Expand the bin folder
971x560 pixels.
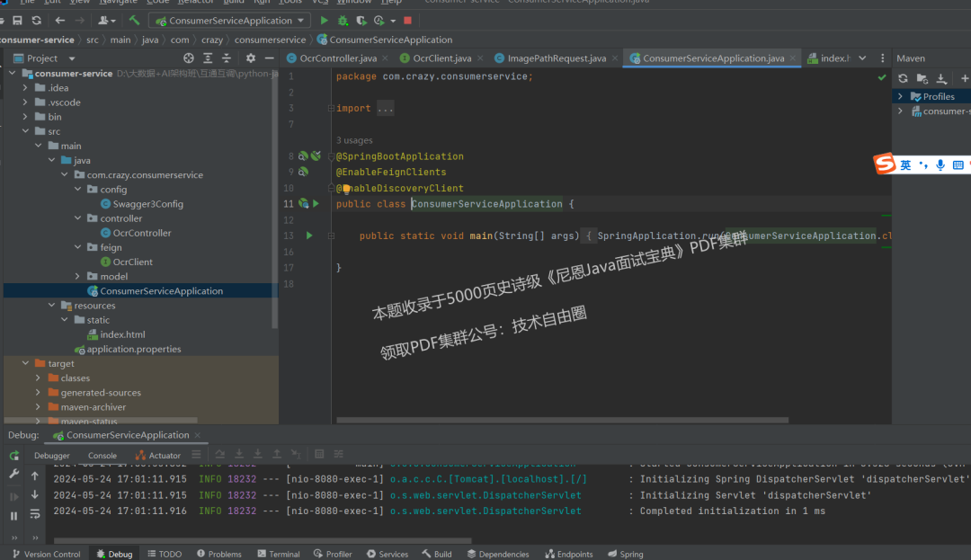[25, 116]
